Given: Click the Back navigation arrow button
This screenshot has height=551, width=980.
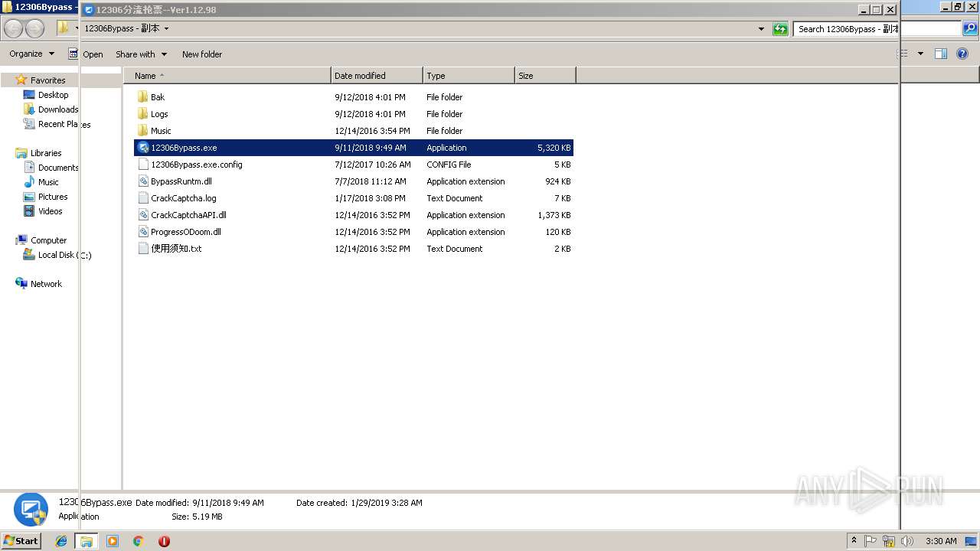Looking at the screenshot, I should coord(14,29).
